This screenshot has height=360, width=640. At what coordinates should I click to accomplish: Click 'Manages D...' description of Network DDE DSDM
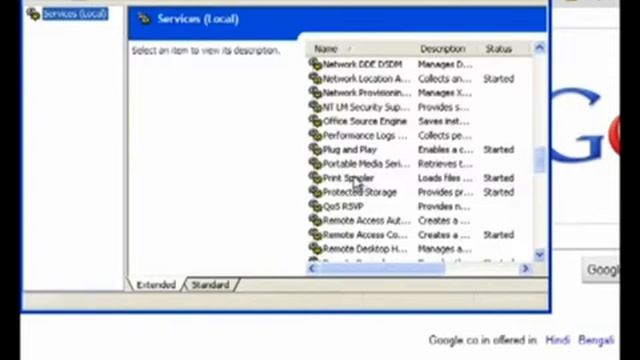(445, 64)
